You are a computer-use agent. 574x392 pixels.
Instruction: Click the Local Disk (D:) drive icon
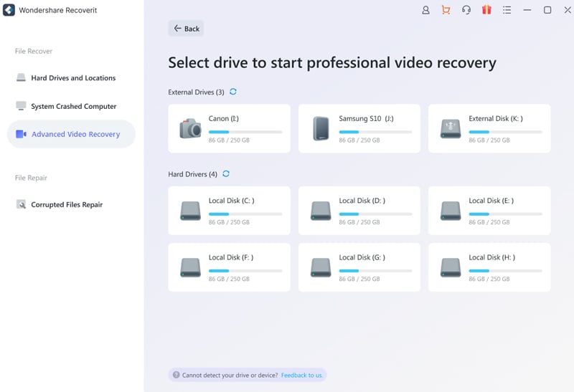pos(321,211)
